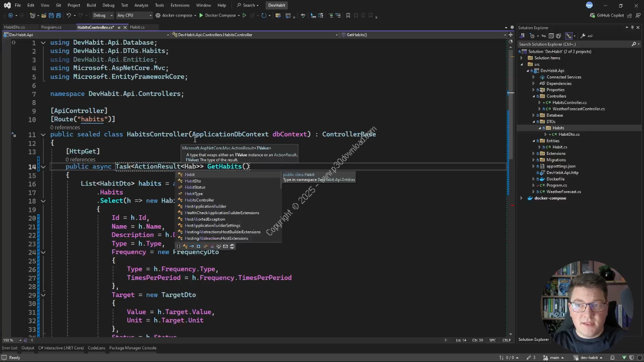Click Solution Explorer collapse all icon
644x362 pixels.
click(x=551, y=36)
